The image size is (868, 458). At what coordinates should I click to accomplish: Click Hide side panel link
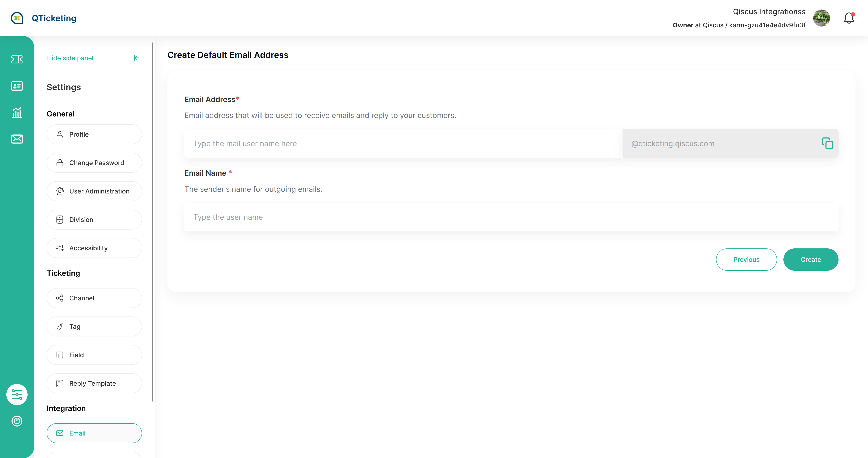click(70, 58)
